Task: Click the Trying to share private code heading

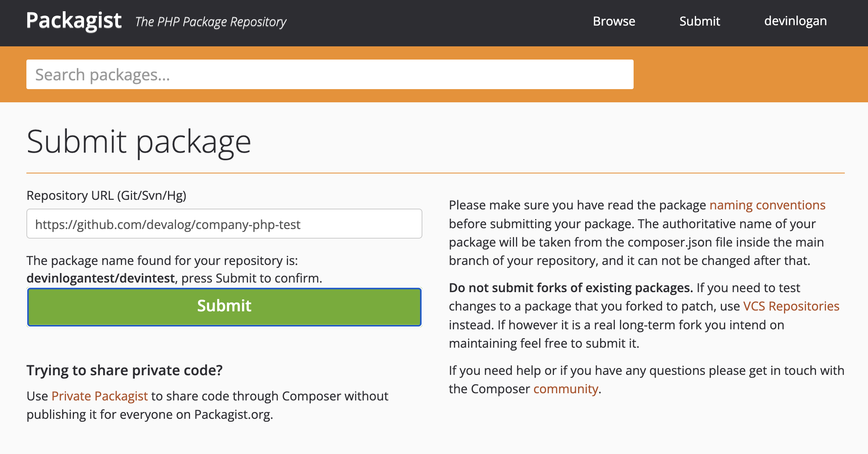Action: click(x=125, y=370)
